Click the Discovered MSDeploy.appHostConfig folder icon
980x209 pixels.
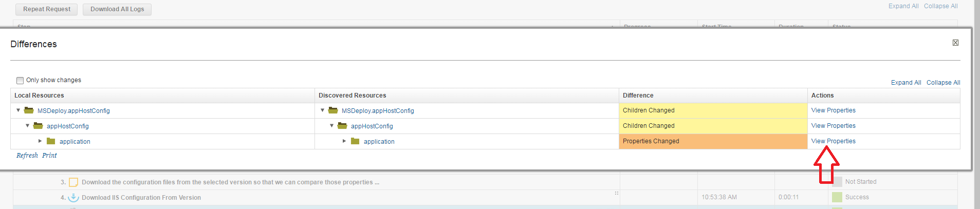333,110
